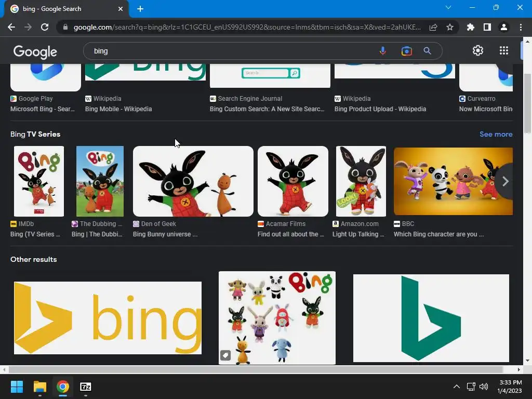Open tab search dropdown arrow
This screenshot has width=532, height=399.
pos(448,7)
